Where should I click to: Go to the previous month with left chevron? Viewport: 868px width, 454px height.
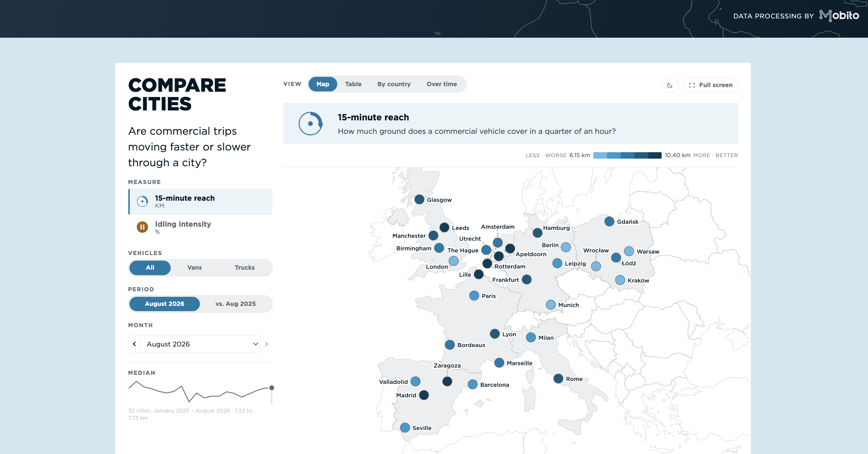pos(134,344)
